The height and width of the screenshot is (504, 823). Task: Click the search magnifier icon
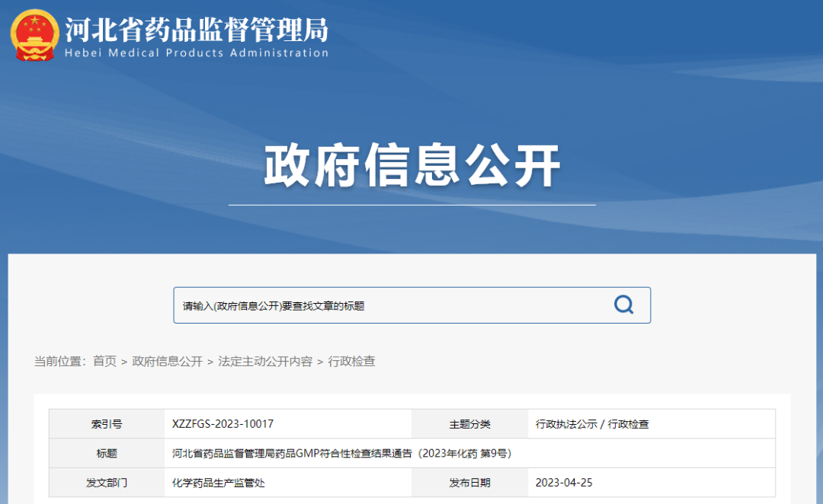pos(623,305)
